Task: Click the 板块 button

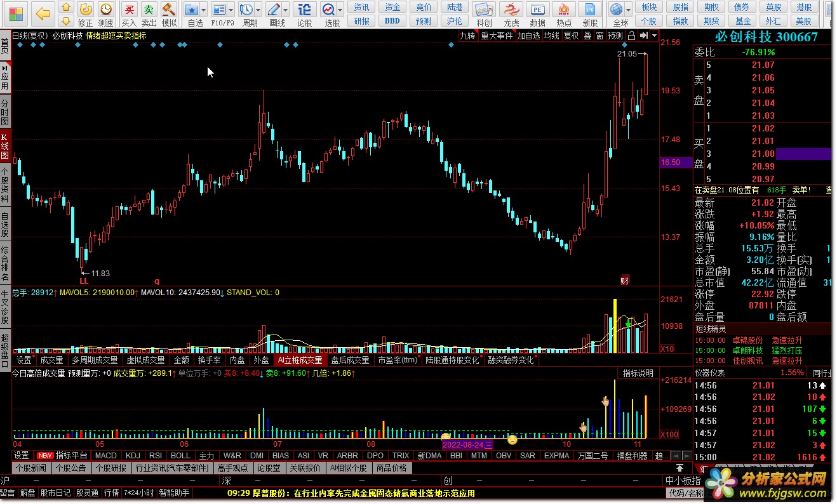Action: (649, 7)
